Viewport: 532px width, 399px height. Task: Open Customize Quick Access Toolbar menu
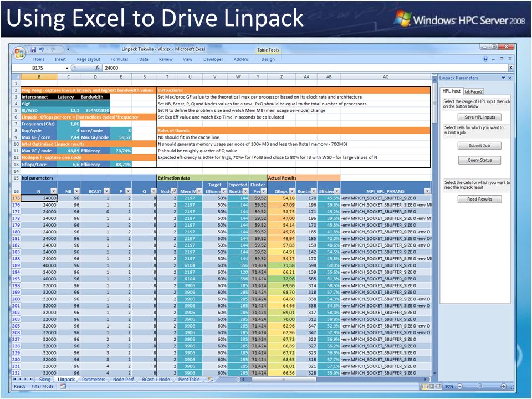tap(68, 49)
